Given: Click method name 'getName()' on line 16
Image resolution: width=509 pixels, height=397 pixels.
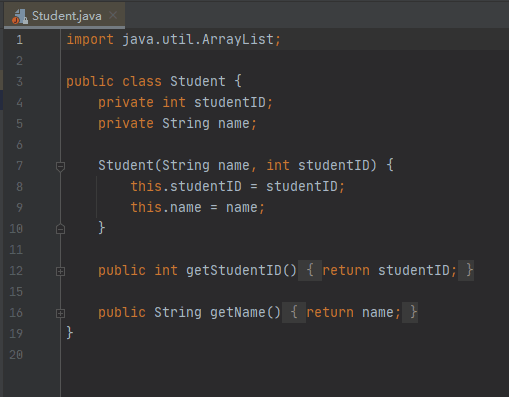Looking at the screenshot, I should 245,313.
